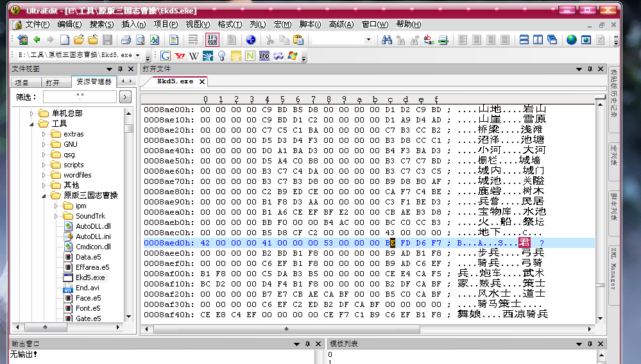Click the filter apply arrow button
Viewport: 641px width, 364px height.
click(125, 97)
